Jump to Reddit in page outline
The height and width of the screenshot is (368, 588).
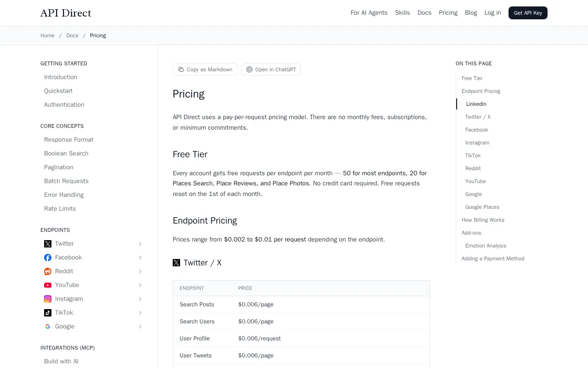point(473,168)
